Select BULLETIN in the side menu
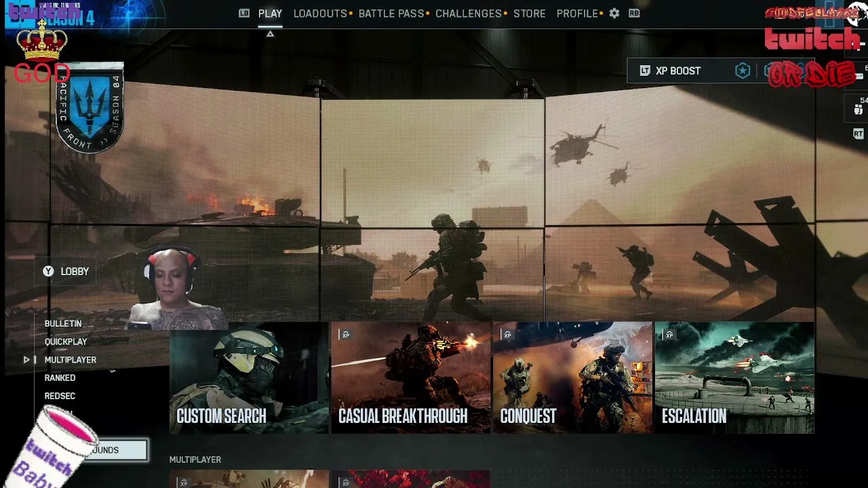Screen dimensions: 868x488 click(x=63, y=324)
